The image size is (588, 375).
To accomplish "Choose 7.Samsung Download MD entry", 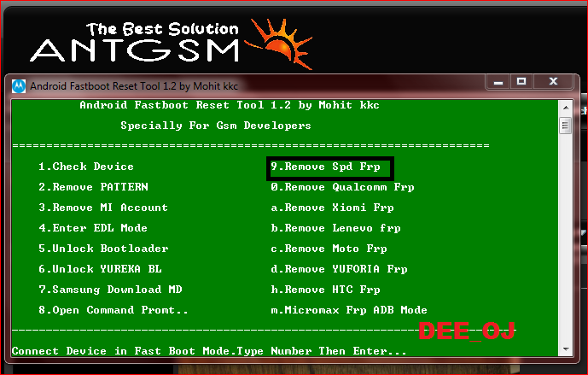I will coord(109,290).
